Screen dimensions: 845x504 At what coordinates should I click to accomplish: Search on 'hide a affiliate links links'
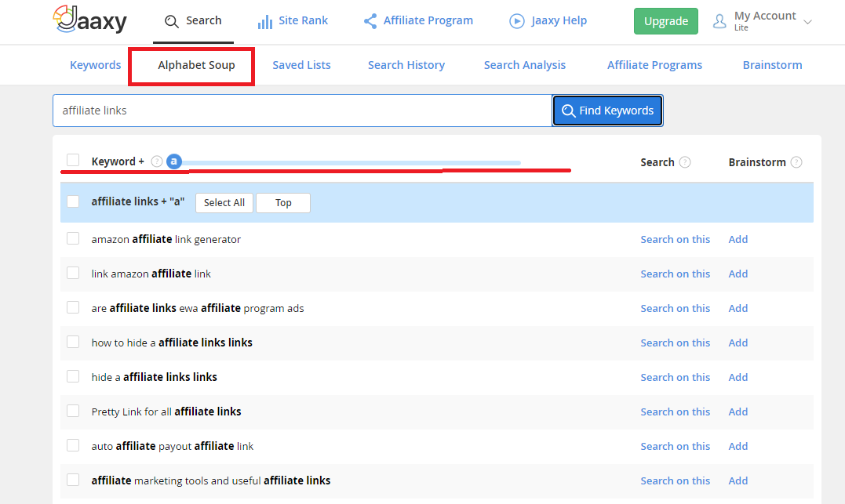(x=676, y=377)
